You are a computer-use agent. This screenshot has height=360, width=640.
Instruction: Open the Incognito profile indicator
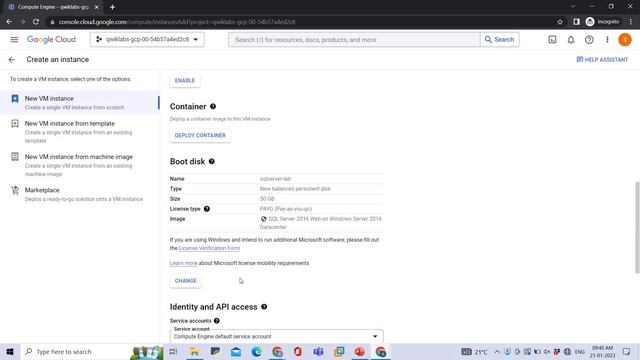602,22
